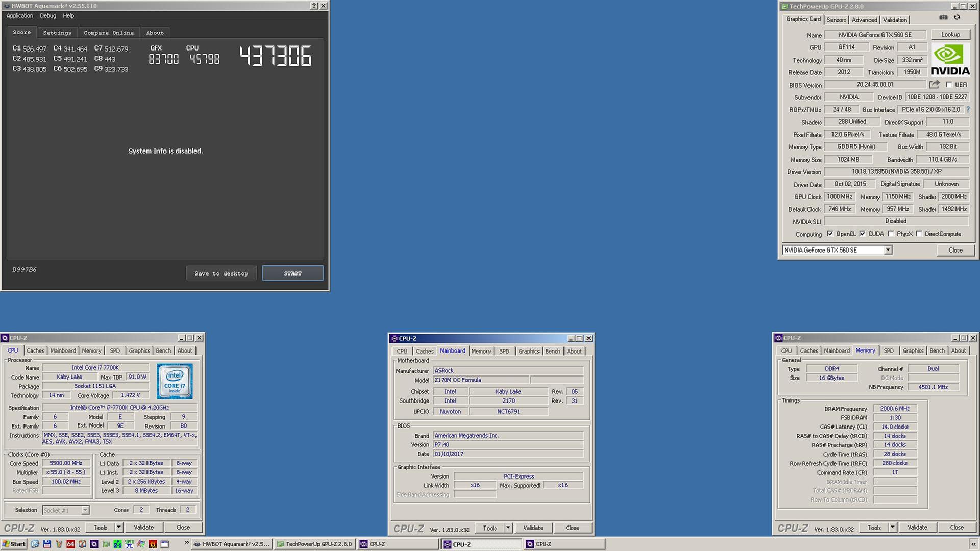Open Socket #1 selection dropdown in CPU-Z
Image resolution: width=980 pixels, height=551 pixels.
pos(85,510)
